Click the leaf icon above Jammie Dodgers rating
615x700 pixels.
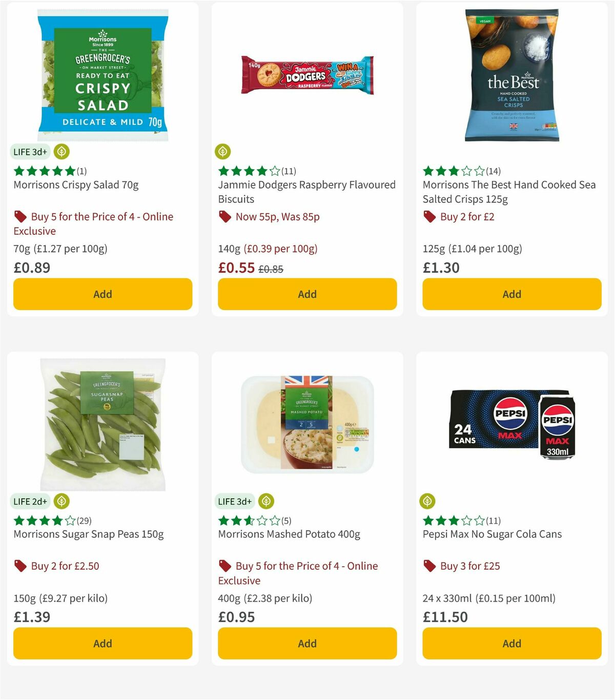(223, 151)
